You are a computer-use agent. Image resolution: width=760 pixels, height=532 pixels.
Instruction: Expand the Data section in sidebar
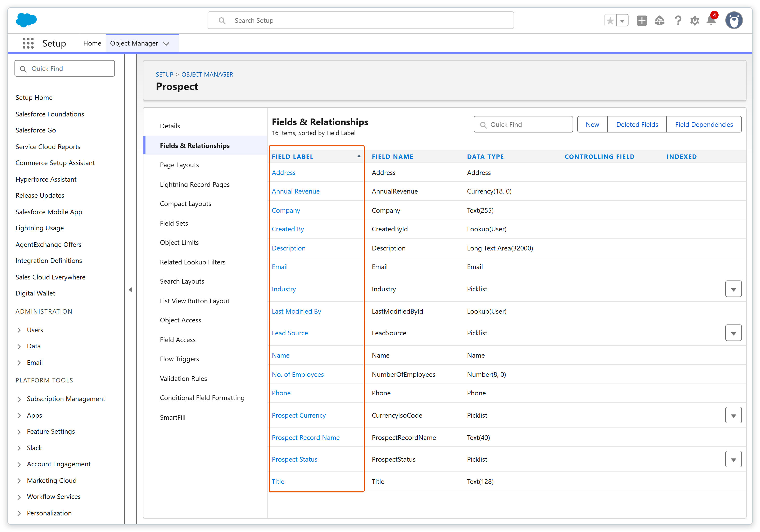coord(19,346)
